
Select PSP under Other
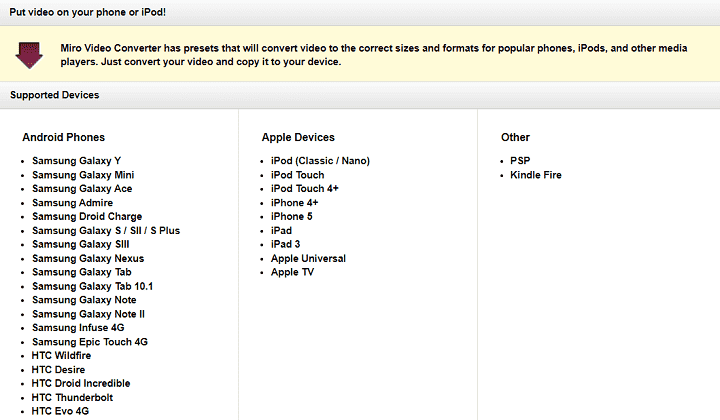point(520,161)
